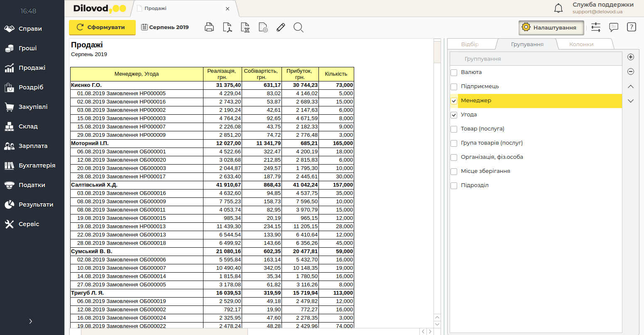Move selected grouping down with chevron

(x=630, y=101)
